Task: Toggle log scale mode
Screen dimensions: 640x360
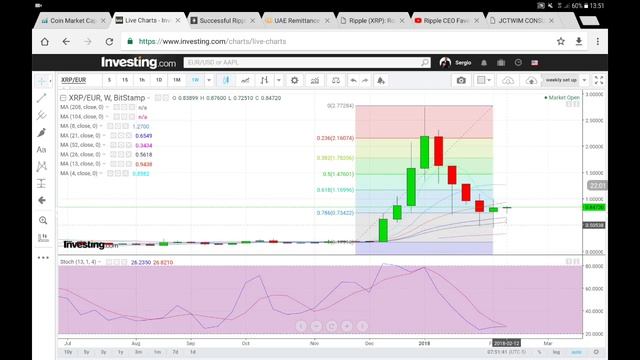Action: [x=556, y=352]
